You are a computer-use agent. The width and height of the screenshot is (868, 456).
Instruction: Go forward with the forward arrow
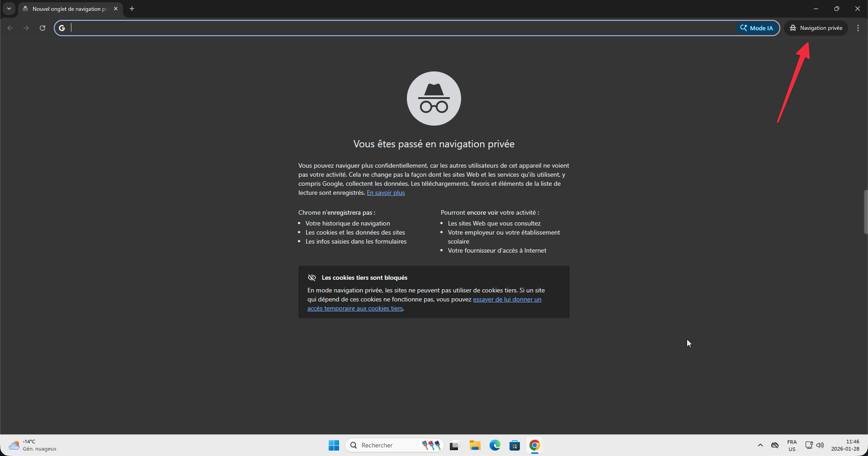point(26,28)
